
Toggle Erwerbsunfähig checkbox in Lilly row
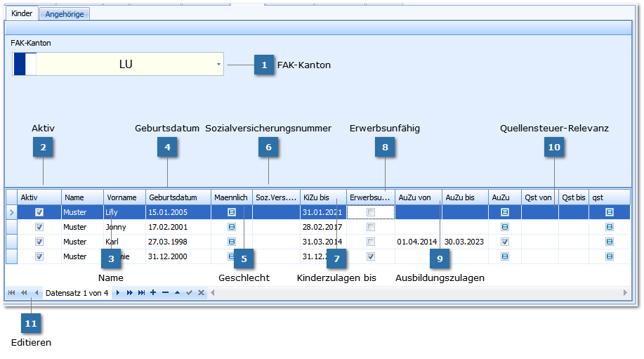tap(371, 212)
